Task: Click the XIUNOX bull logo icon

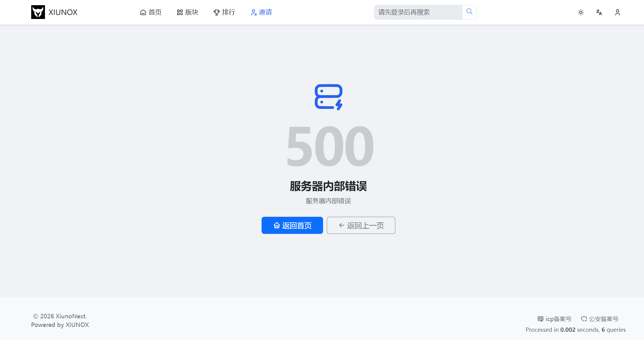Action: point(38,12)
